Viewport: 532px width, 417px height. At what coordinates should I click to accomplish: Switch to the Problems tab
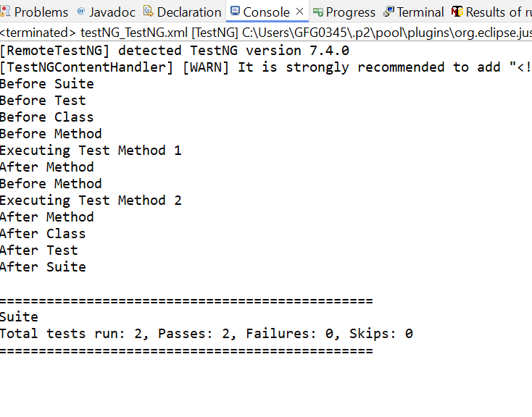pyautogui.click(x=41, y=12)
